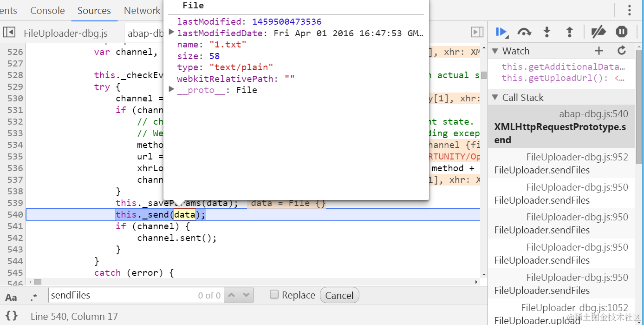This screenshot has height=325, width=644.
Task: Click the type "text/plain" value
Action: click(x=241, y=67)
